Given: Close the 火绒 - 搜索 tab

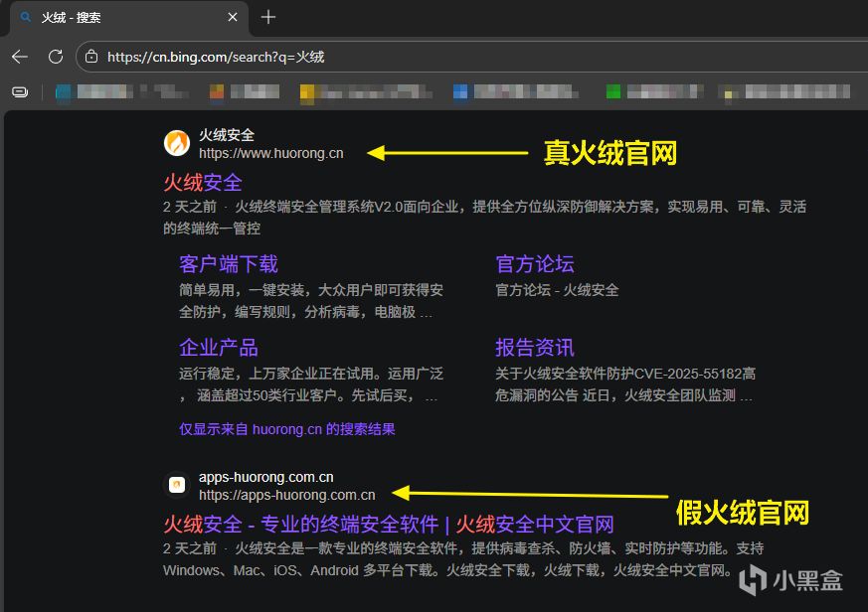Looking at the screenshot, I should (x=233, y=17).
